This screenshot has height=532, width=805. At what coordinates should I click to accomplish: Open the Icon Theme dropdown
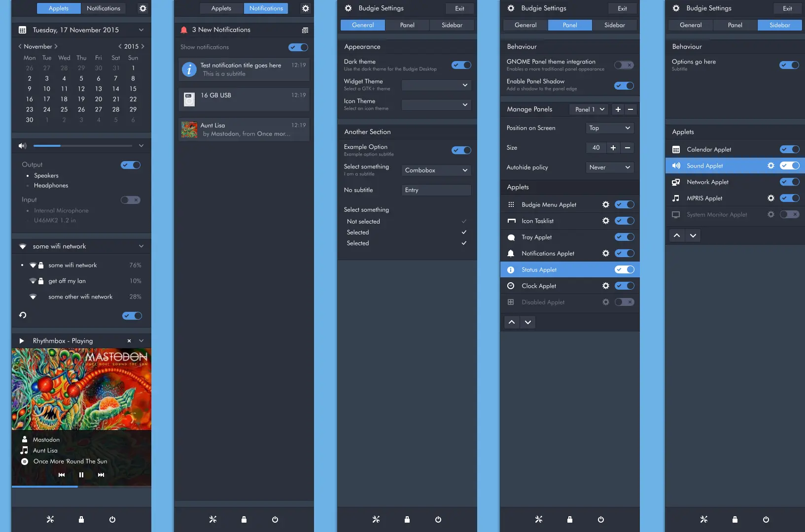[x=437, y=105]
